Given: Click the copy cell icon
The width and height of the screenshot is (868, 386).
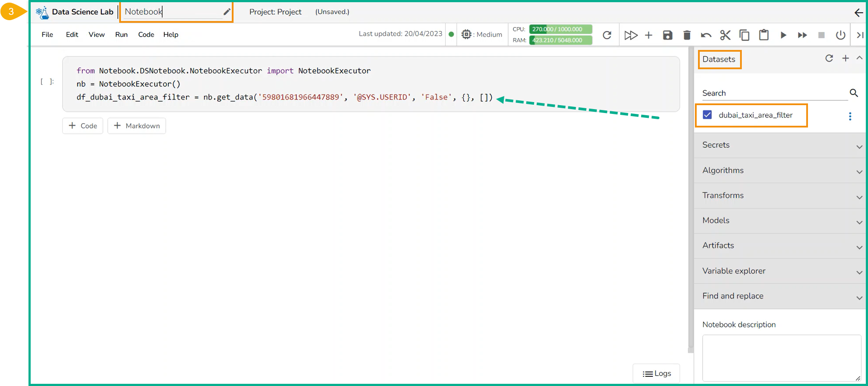Looking at the screenshot, I should 744,35.
